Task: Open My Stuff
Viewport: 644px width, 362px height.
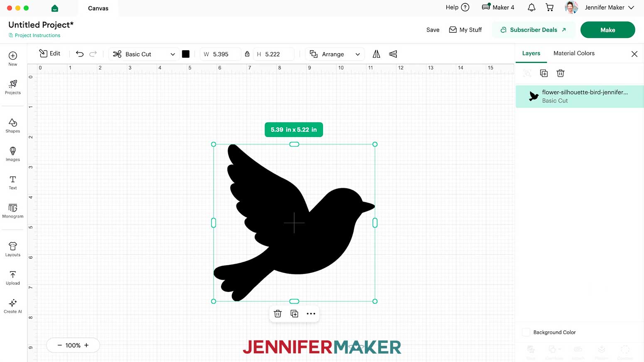Action: (x=465, y=30)
